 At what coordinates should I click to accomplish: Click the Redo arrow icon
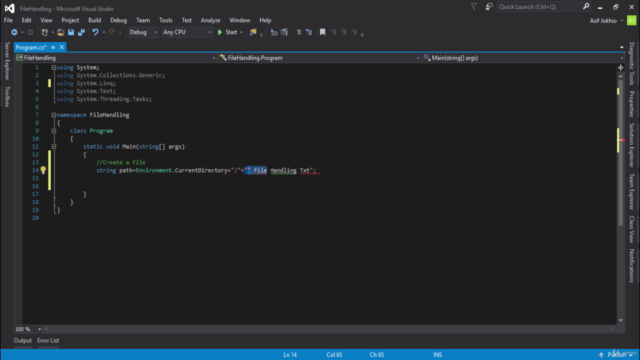(x=112, y=32)
